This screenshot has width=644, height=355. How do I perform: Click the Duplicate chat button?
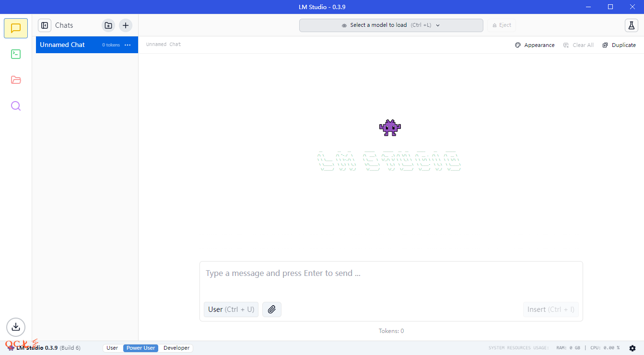[619, 45]
